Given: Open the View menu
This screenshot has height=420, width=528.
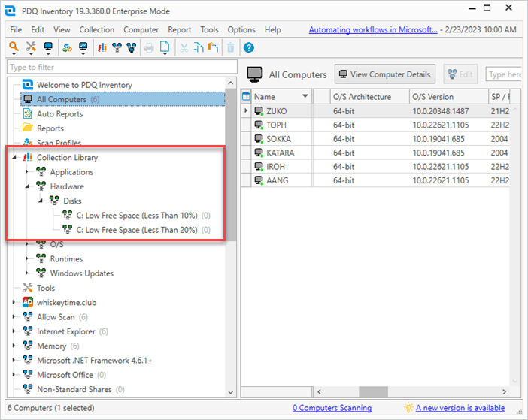Looking at the screenshot, I should click(62, 29).
